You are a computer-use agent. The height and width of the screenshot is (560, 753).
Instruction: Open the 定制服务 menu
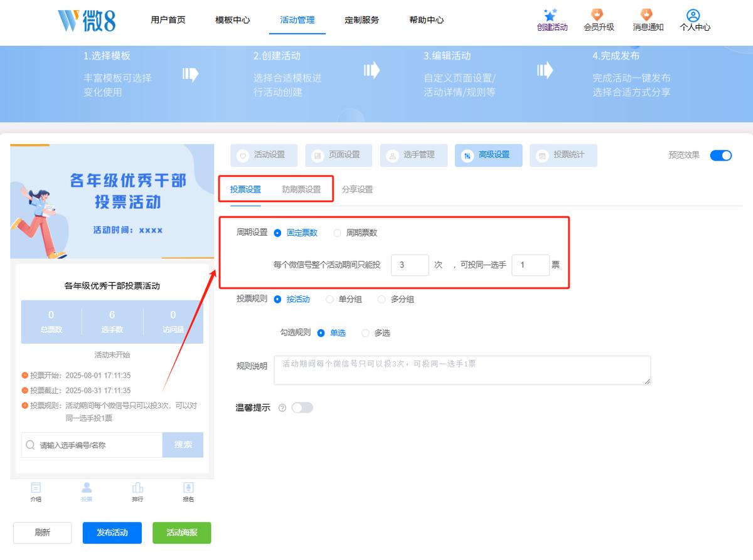pyautogui.click(x=362, y=20)
